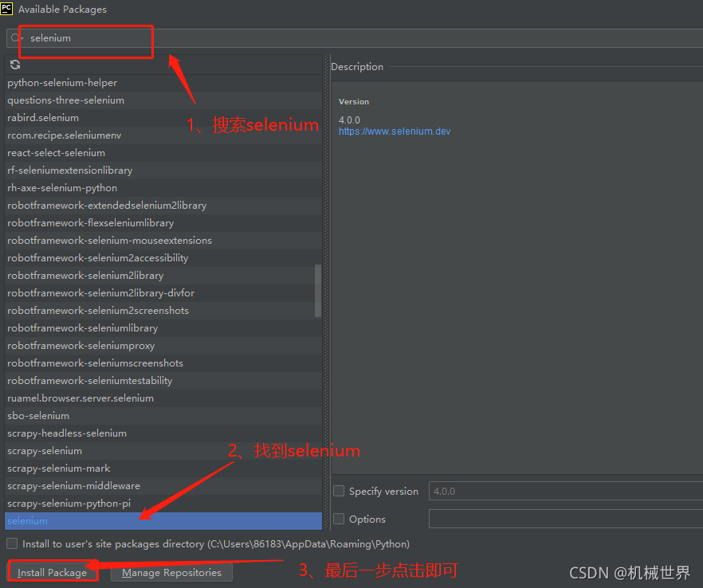The image size is (703, 588).
Task: Click the Options text field
Action: coord(566,519)
